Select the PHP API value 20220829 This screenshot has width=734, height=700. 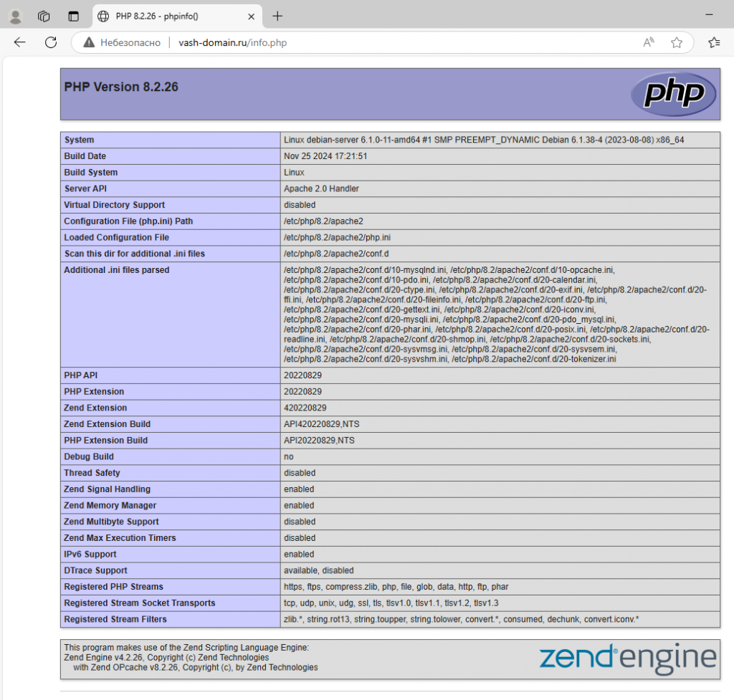click(302, 375)
